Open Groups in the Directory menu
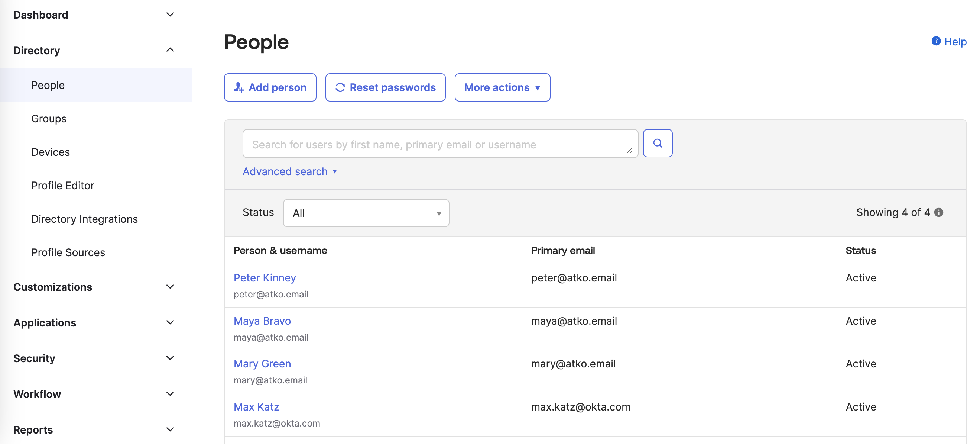 point(49,118)
